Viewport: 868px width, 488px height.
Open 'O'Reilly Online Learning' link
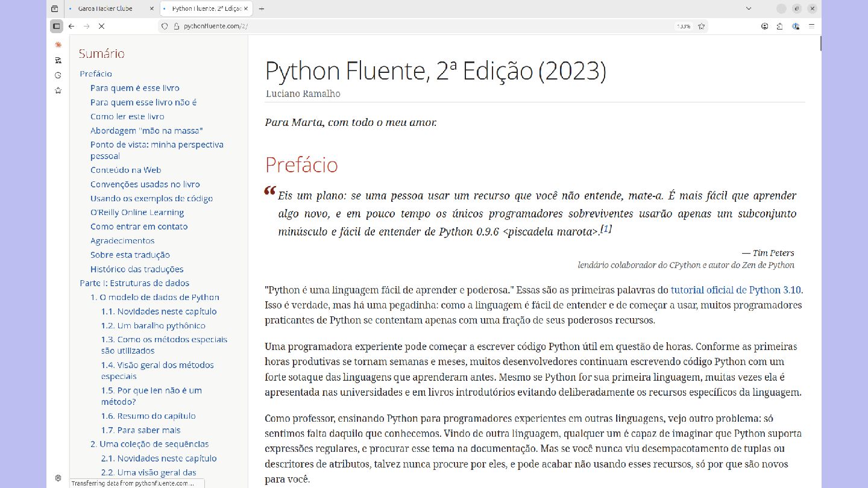137,212
